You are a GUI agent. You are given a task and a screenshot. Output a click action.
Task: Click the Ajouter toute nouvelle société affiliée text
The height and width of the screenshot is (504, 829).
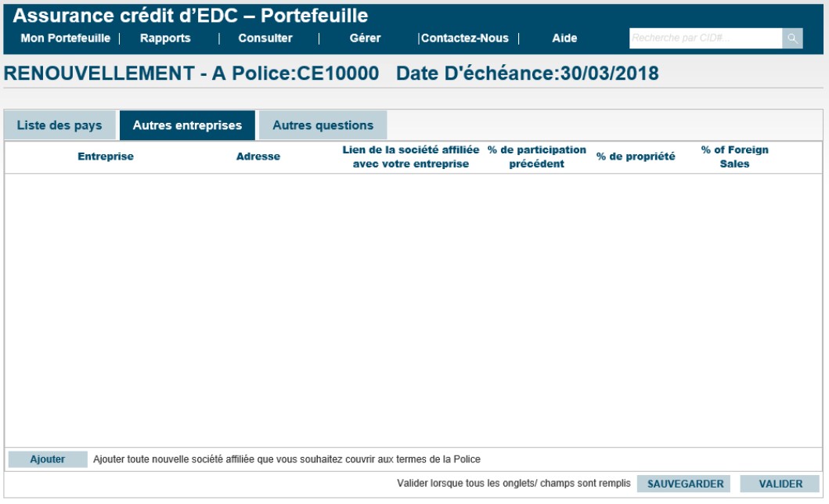coord(287,459)
